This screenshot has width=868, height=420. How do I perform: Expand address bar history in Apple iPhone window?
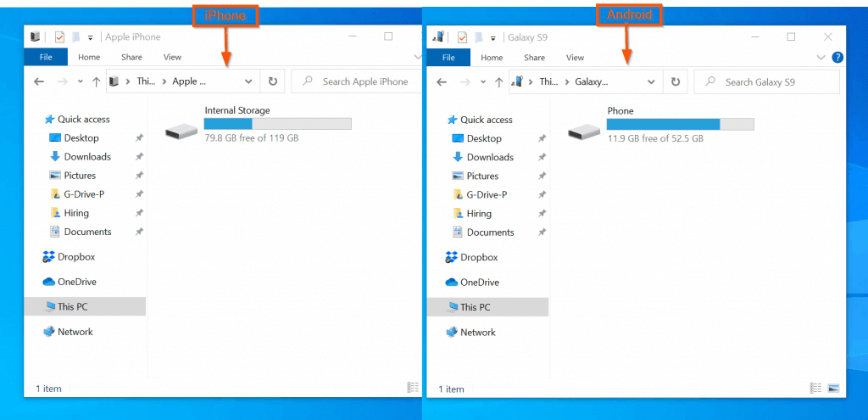click(248, 81)
